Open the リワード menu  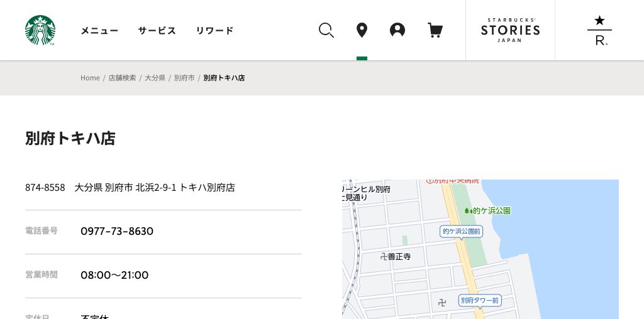(x=215, y=31)
